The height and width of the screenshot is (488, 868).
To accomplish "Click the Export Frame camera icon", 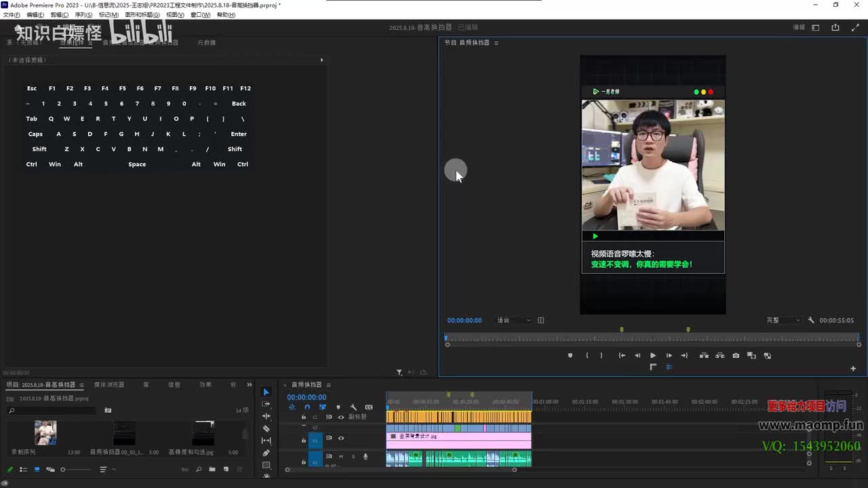I will coord(736,356).
